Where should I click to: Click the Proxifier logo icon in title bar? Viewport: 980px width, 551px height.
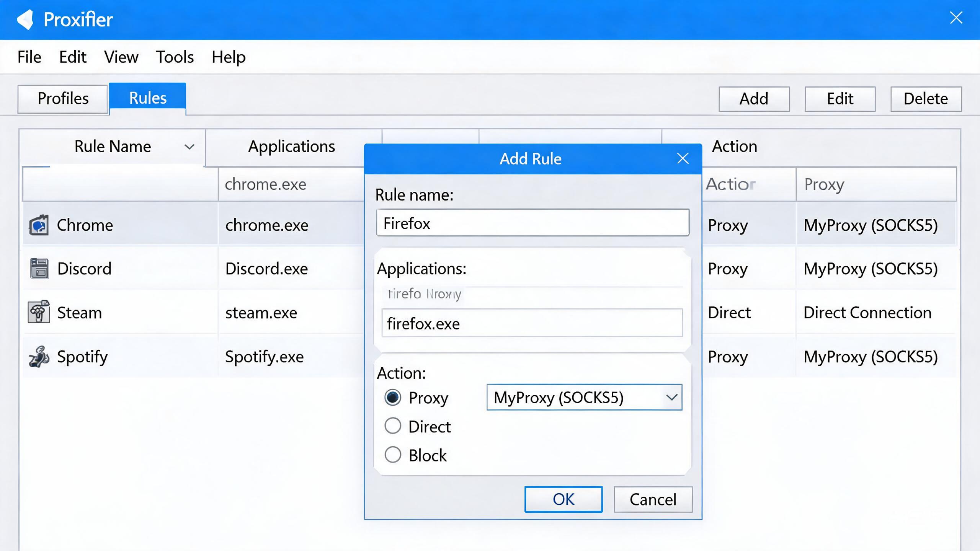(25, 19)
